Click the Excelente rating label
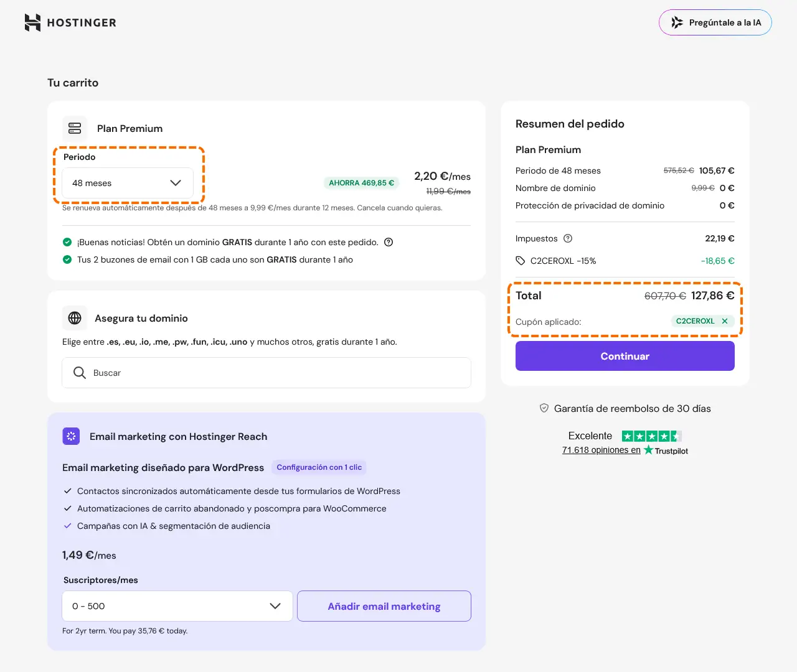797x672 pixels. point(590,436)
